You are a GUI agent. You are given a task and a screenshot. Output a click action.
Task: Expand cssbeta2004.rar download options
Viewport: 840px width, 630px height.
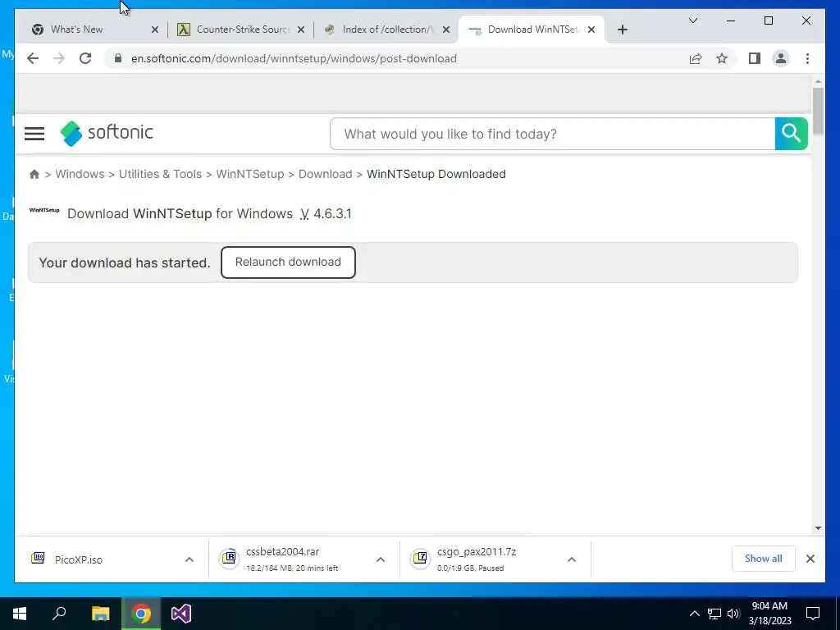pyautogui.click(x=381, y=559)
